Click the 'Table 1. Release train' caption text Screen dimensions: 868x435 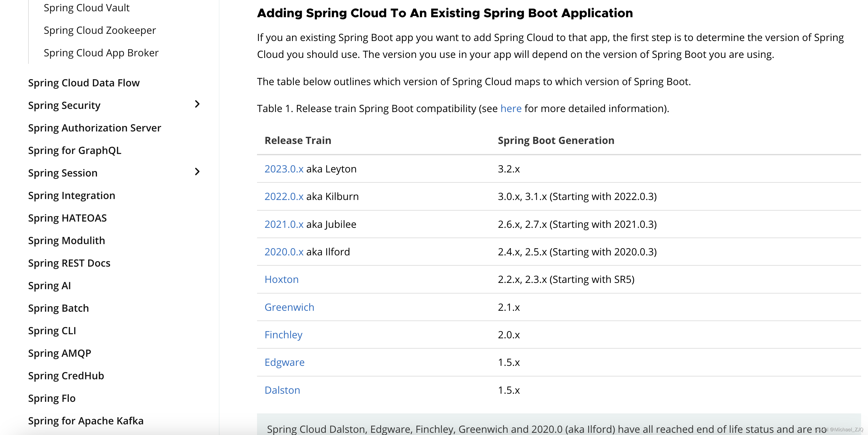(x=463, y=109)
